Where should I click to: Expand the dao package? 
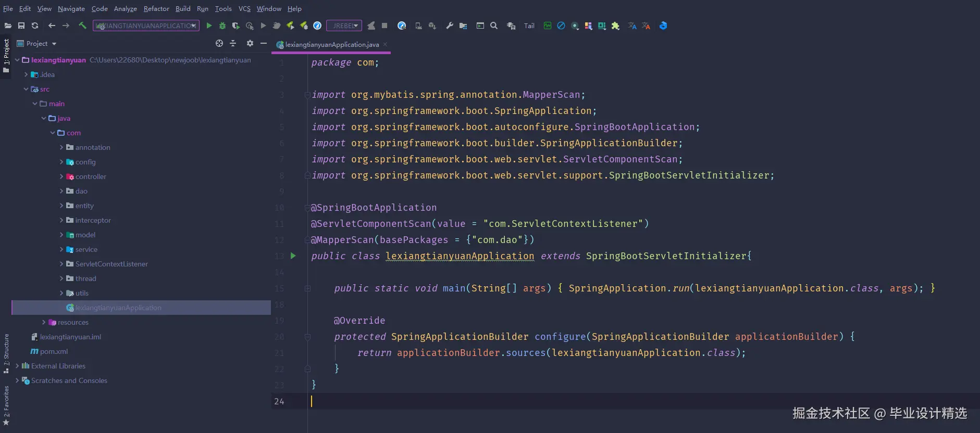pos(61,191)
